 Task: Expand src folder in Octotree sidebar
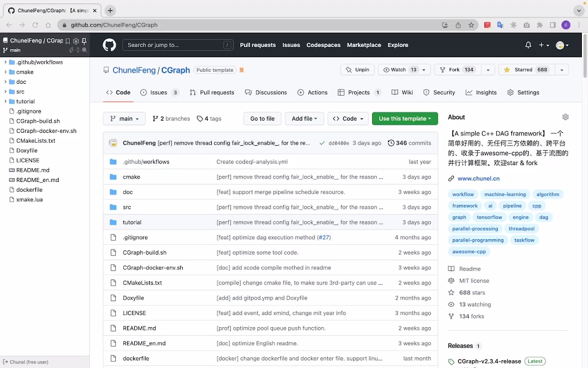[x=5, y=91]
